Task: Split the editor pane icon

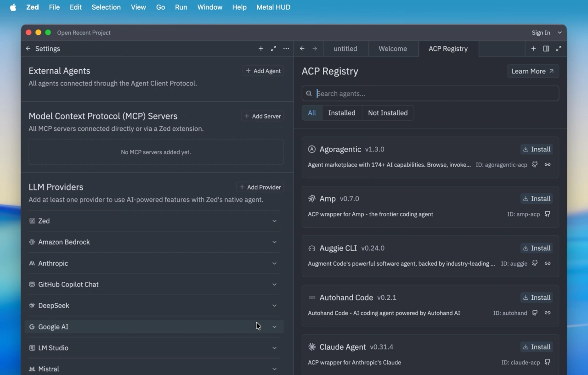Action: pos(546,48)
